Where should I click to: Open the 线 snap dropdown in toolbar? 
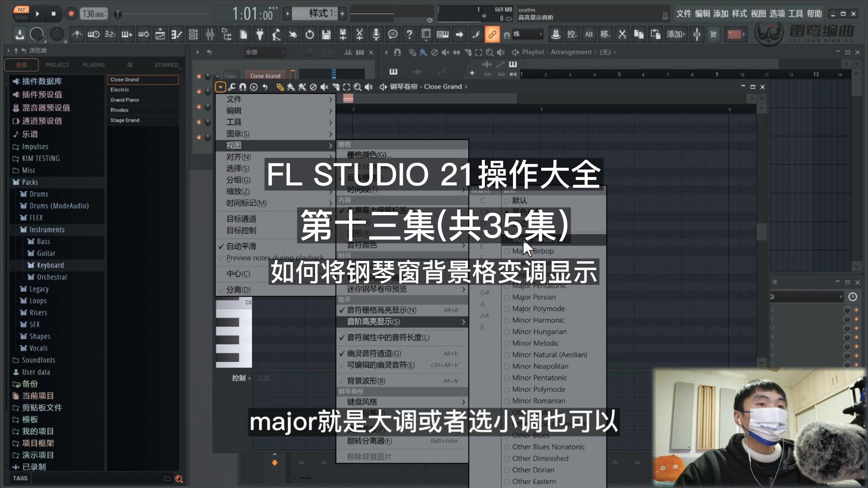(527, 34)
